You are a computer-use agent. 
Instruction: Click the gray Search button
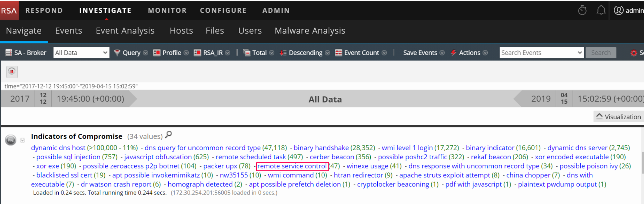pyautogui.click(x=601, y=53)
